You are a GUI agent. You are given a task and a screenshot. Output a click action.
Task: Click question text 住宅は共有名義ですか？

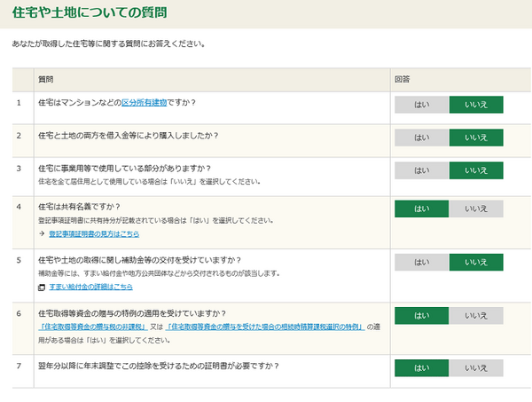pos(80,207)
